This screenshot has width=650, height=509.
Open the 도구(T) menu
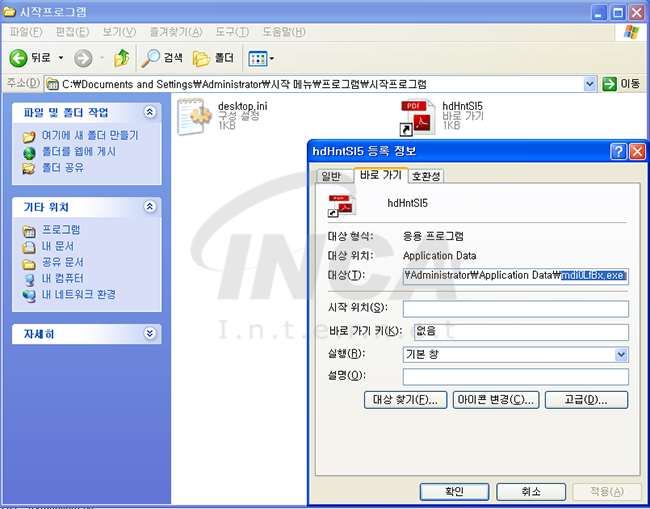(232, 32)
